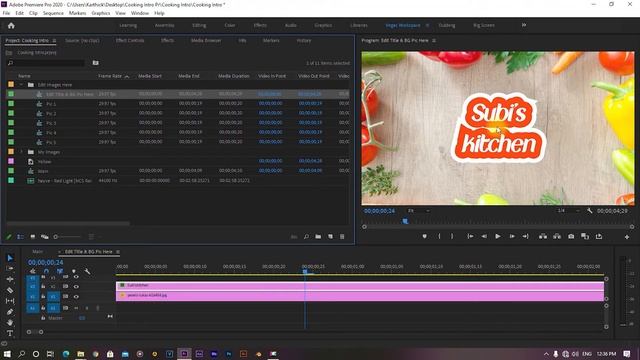
Task: Open the Graphics menu
Action: pos(100,13)
